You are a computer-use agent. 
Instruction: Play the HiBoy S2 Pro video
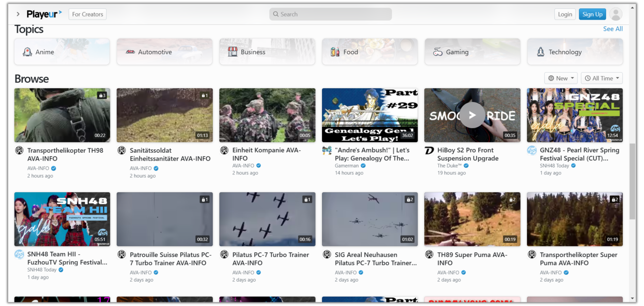[472, 115]
